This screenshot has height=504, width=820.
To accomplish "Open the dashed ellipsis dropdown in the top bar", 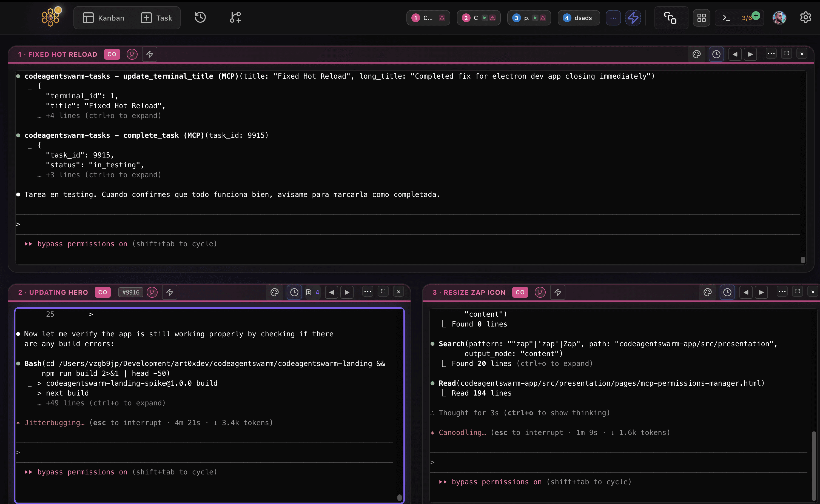I will click(x=613, y=18).
